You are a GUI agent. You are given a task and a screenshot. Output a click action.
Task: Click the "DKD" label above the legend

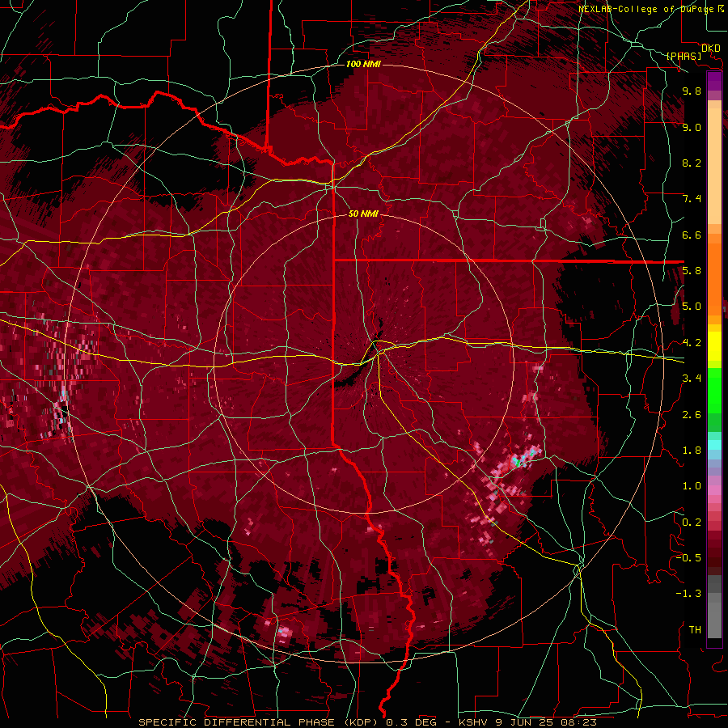click(x=710, y=49)
